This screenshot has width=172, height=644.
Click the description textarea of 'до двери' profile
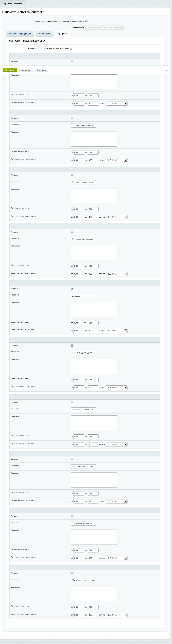(x=94, y=309)
